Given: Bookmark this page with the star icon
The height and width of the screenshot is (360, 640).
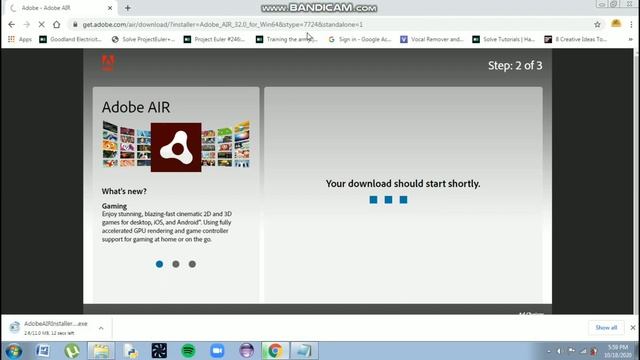Looking at the screenshot, I should coord(597,24).
